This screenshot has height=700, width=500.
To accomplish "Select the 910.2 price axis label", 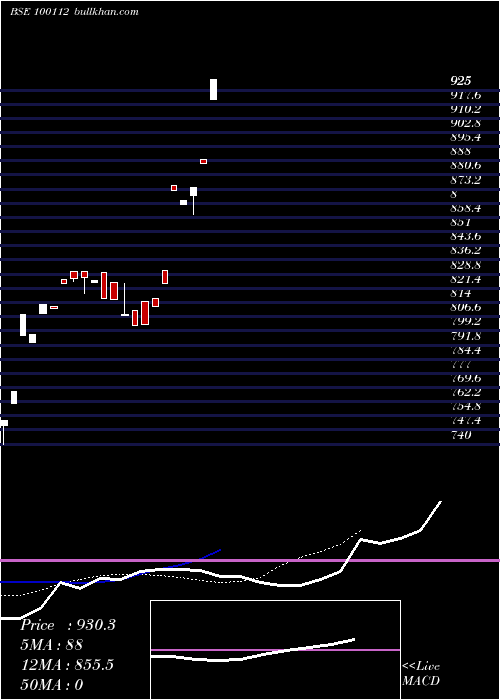I will [x=466, y=109].
